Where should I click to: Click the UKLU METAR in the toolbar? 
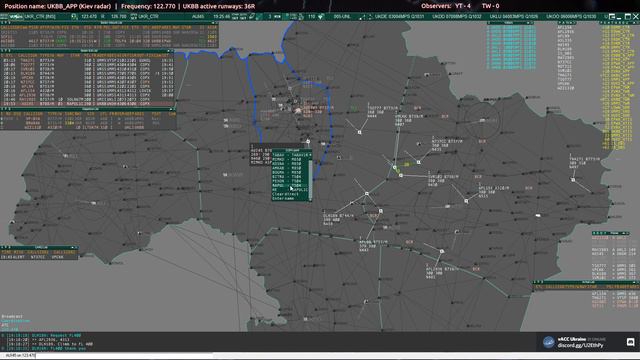[x=514, y=17]
